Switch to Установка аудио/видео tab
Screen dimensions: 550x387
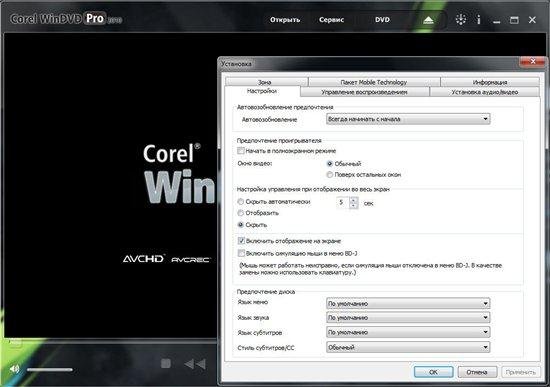[x=484, y=92]
